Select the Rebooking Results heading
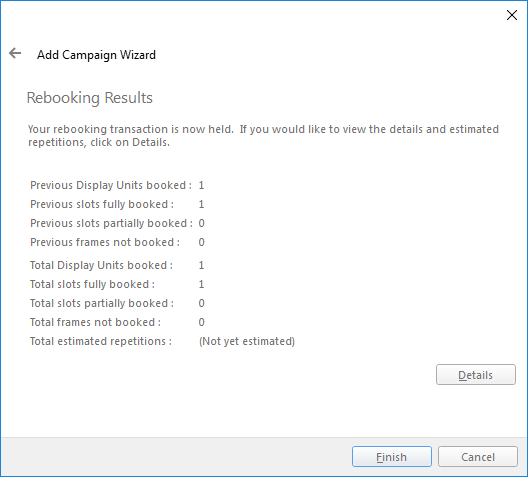528x477 pixels. tap(90, 98)
